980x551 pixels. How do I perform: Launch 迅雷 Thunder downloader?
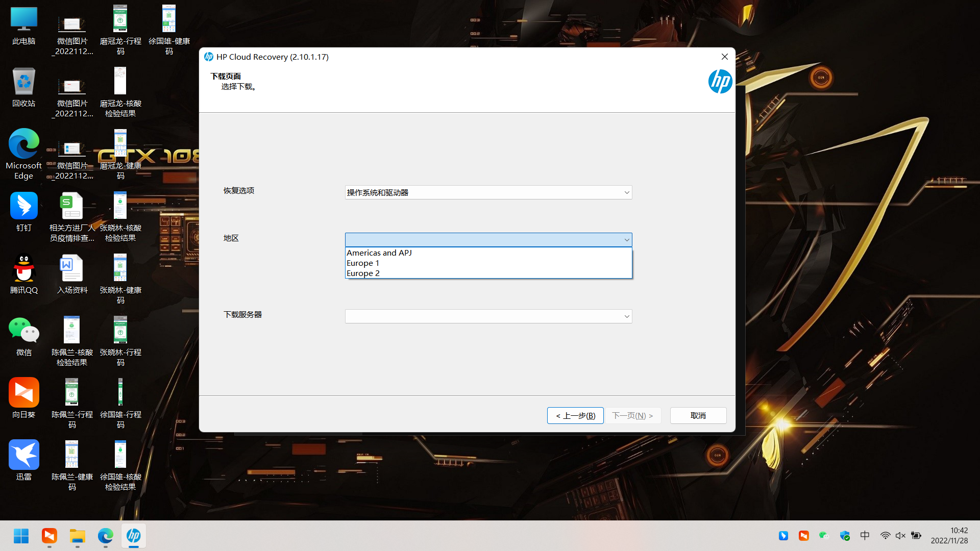coord(23,454)
